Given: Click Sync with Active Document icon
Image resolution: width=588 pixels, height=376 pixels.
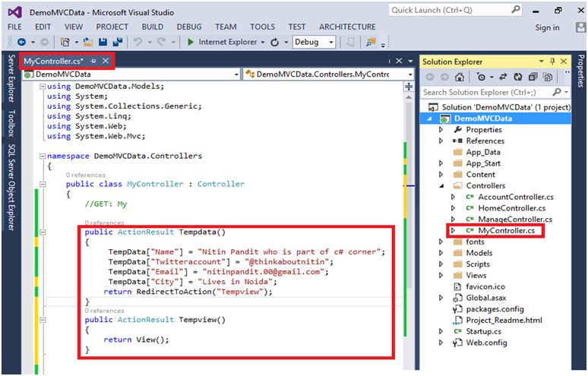Looking at the screenshot, I should pyautogui.click(x=503, y=77).
